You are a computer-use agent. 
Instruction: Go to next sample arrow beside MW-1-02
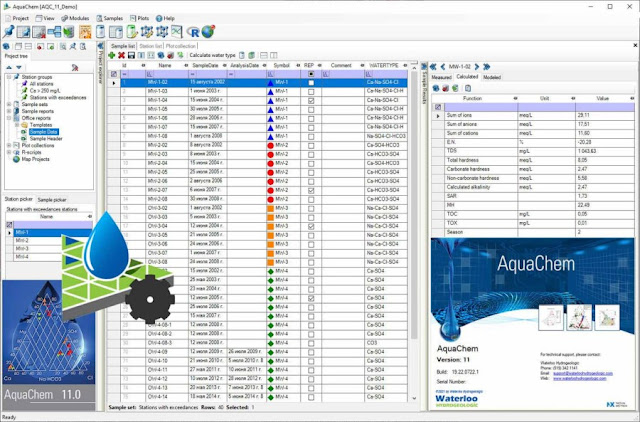click(477, 67)
